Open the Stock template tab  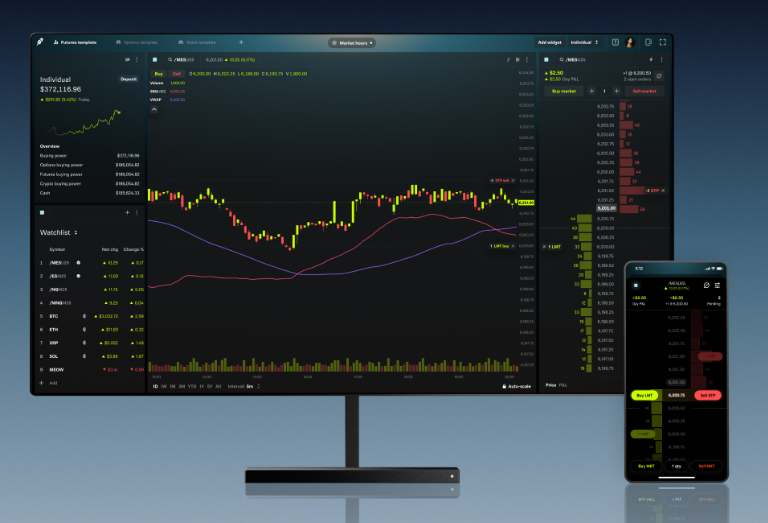tap(197, 43)
